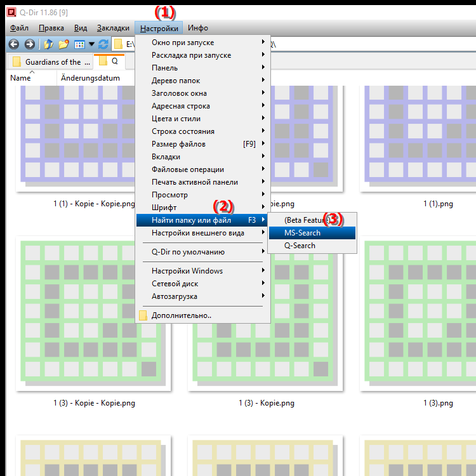
Task: Click the new folder icon with star
Action: [63, 44]
